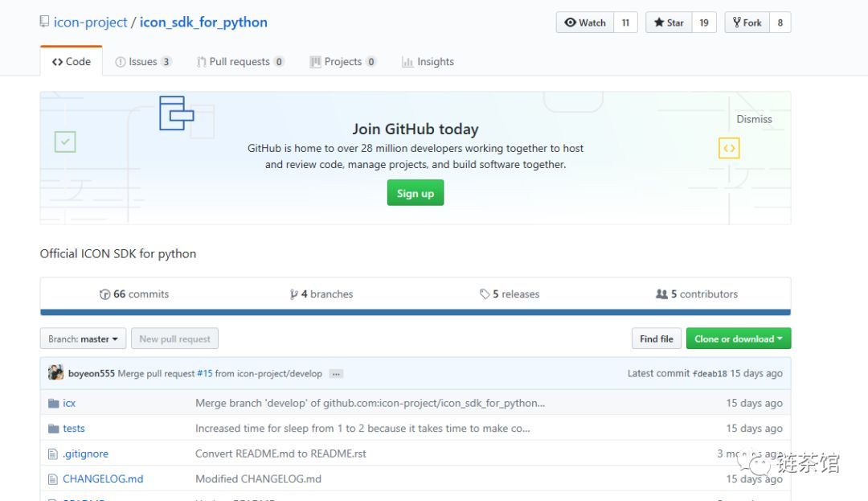Open the 5 releases link

click(510, 294)
